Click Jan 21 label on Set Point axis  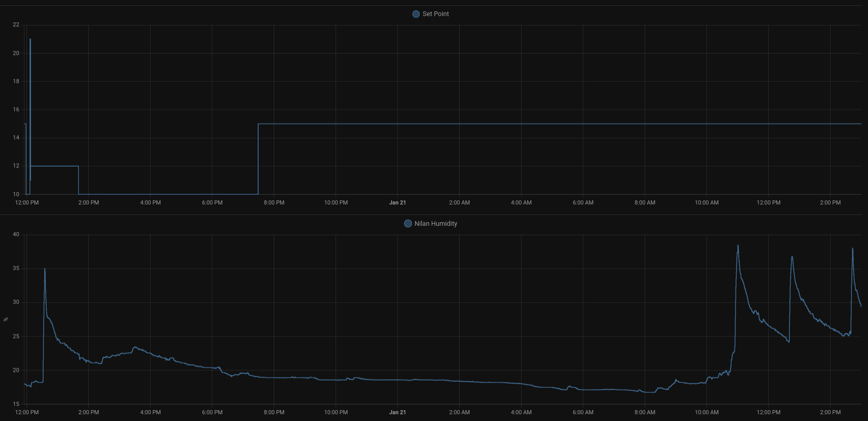tap(397, 202)
